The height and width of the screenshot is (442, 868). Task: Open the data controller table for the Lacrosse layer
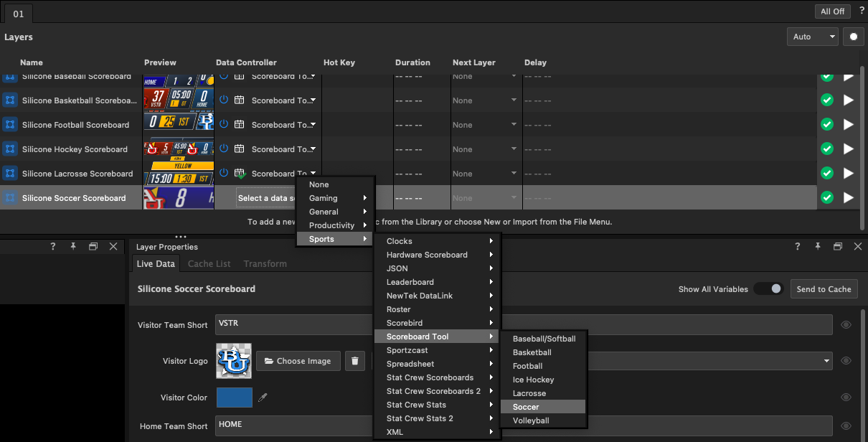[x=240, y=174]
